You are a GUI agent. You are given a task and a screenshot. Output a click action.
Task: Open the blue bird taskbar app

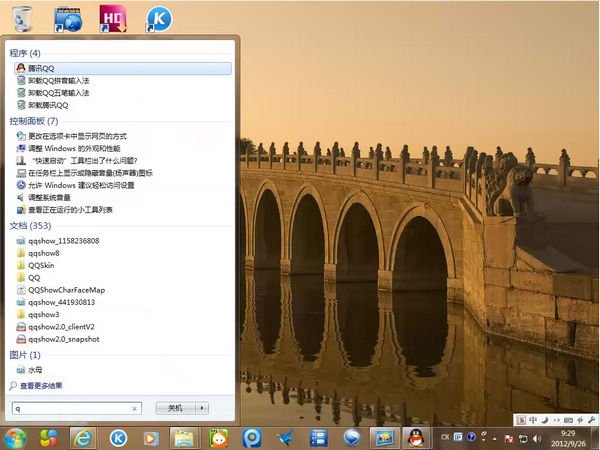(x=285, y=437)
